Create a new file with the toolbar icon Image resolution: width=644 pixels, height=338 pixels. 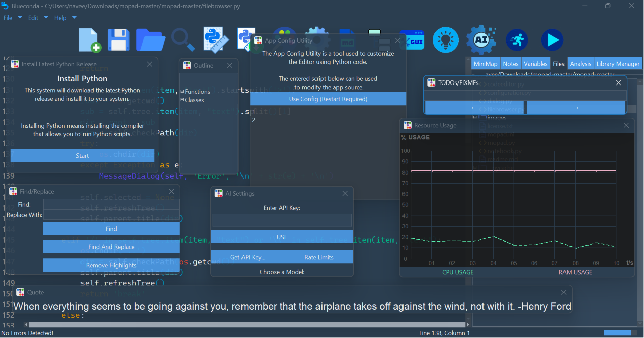coord(90,40)
